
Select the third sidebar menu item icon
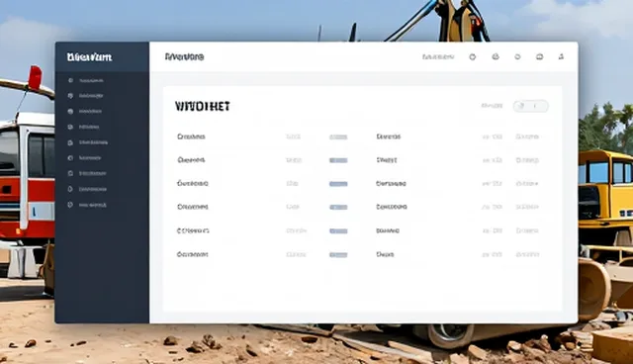point(70,111)
